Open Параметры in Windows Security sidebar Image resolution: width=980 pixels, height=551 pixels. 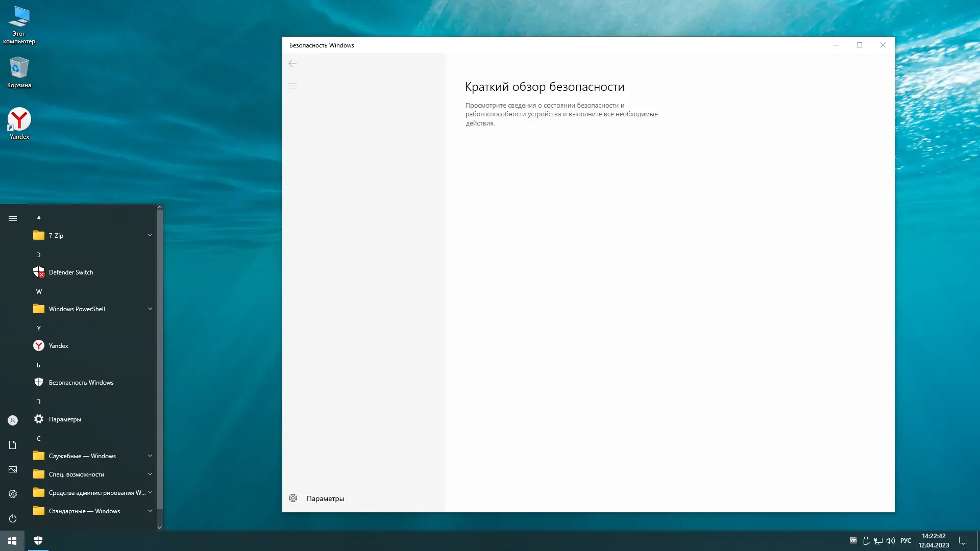(325, 498)
